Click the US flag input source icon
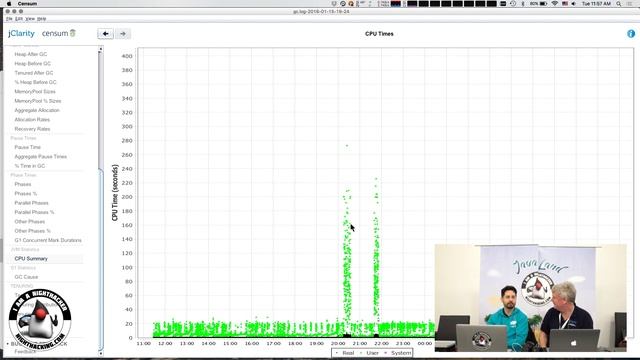The height and width of the screenshot is (360, 640). [x=565, y=3]
